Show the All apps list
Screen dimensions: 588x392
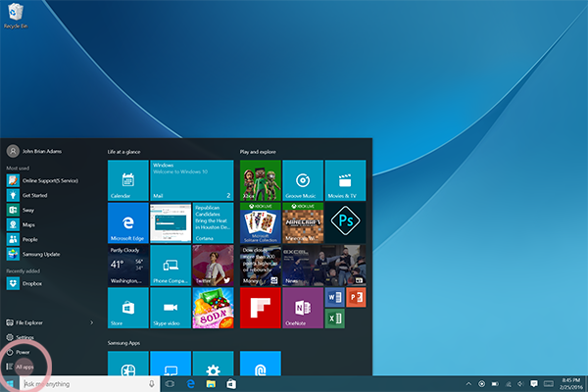pos(20,367)
